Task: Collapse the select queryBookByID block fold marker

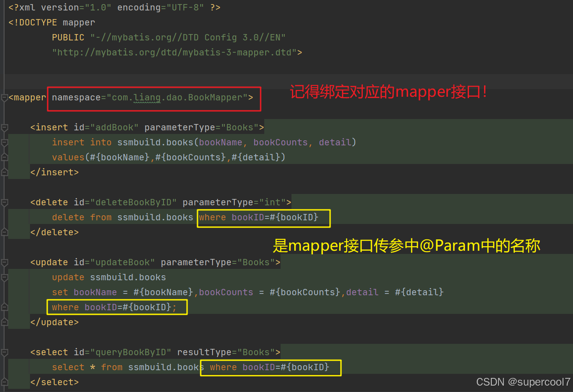Action: click(x=4, y=352)
